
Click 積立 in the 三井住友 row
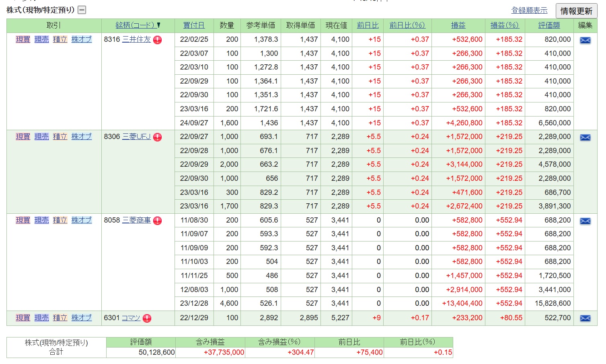pos(60,39)
